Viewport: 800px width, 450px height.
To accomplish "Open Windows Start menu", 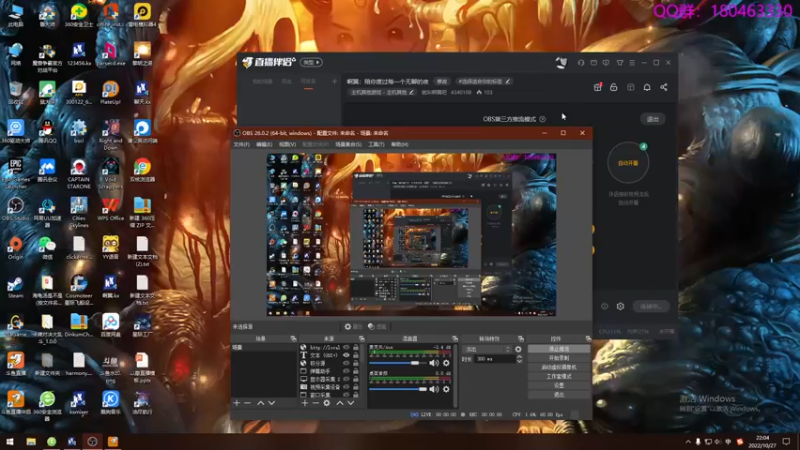I will click(10, 442).
